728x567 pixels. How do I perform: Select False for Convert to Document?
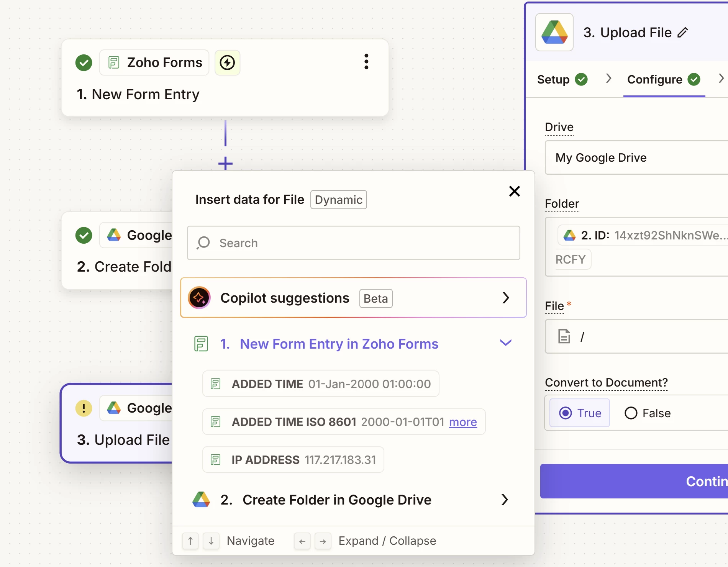[648, 413]
